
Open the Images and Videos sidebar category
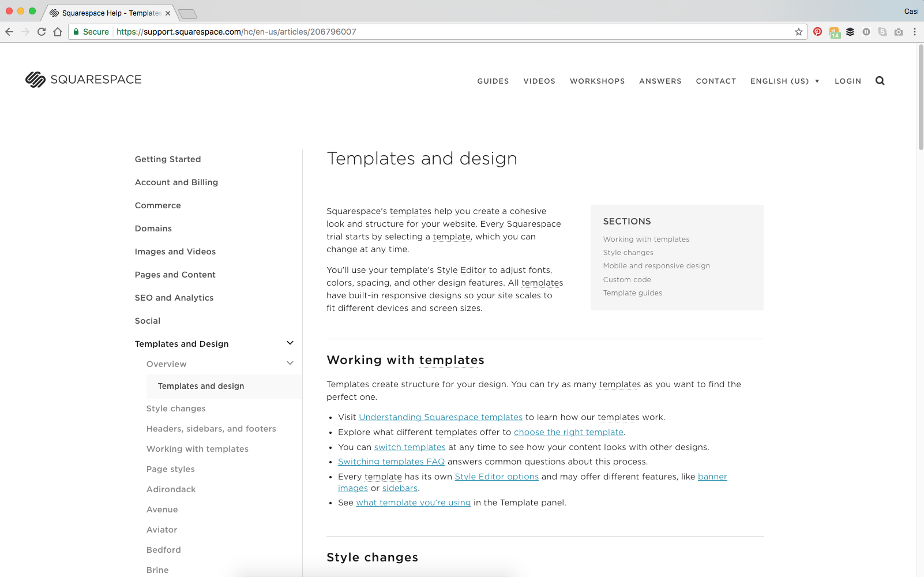click(x=175, y=252)
